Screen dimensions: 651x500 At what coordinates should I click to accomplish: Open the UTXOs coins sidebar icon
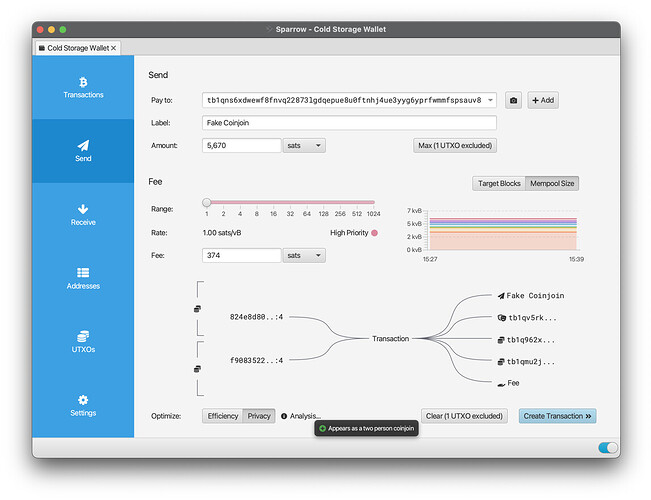coord(83,336)
